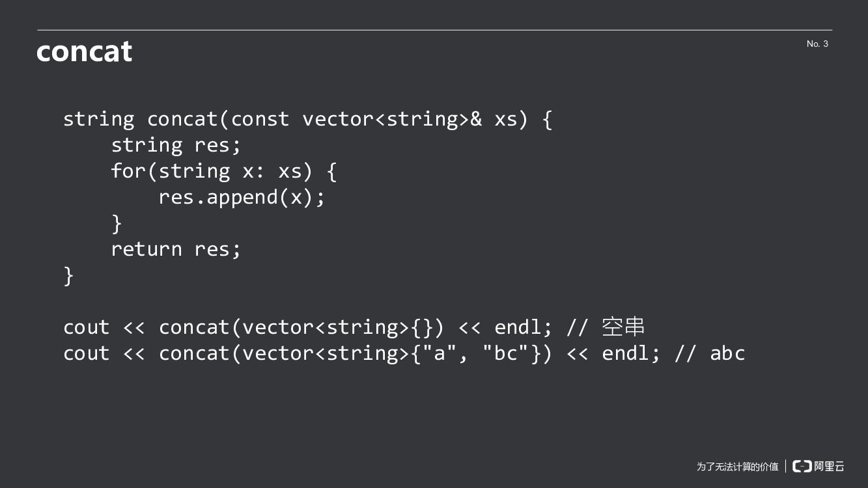Click the Alibaba Cloud bracket logo icon
Image resolution: width=868 pixels, height=488 pixels.
pyautogui.click(x=802, y=466)
